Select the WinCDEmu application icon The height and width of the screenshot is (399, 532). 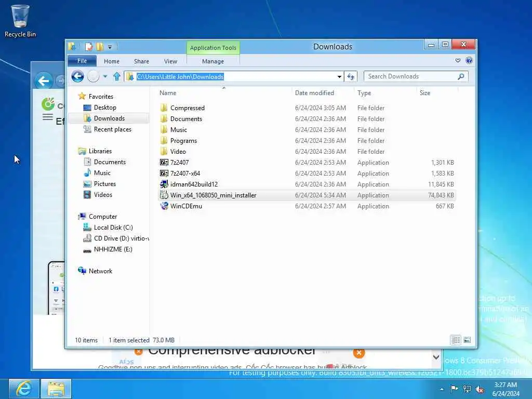(164, 206)
